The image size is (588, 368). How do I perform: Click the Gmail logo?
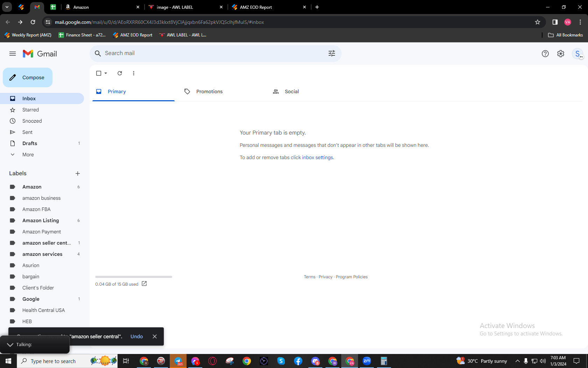pyautogui.click(x=40, y=54)
